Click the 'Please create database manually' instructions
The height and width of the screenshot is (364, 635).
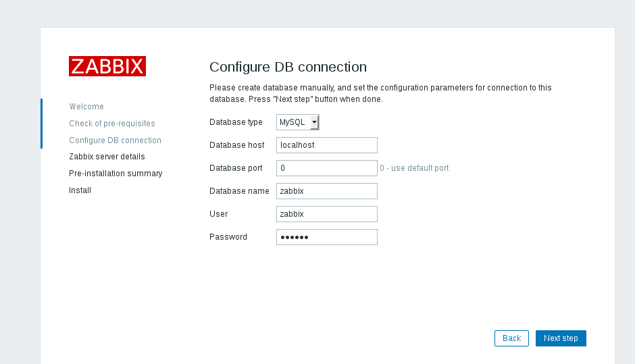(x=380, y=93)
